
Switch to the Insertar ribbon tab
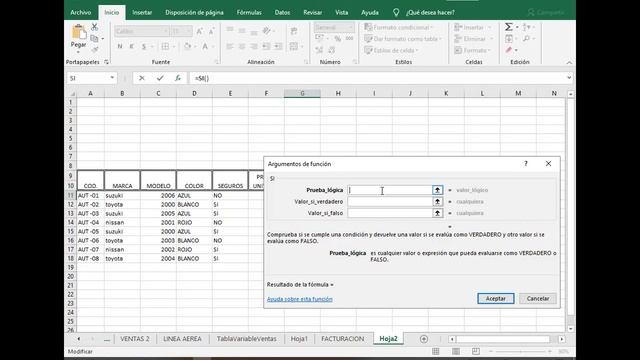coord(142,12)
